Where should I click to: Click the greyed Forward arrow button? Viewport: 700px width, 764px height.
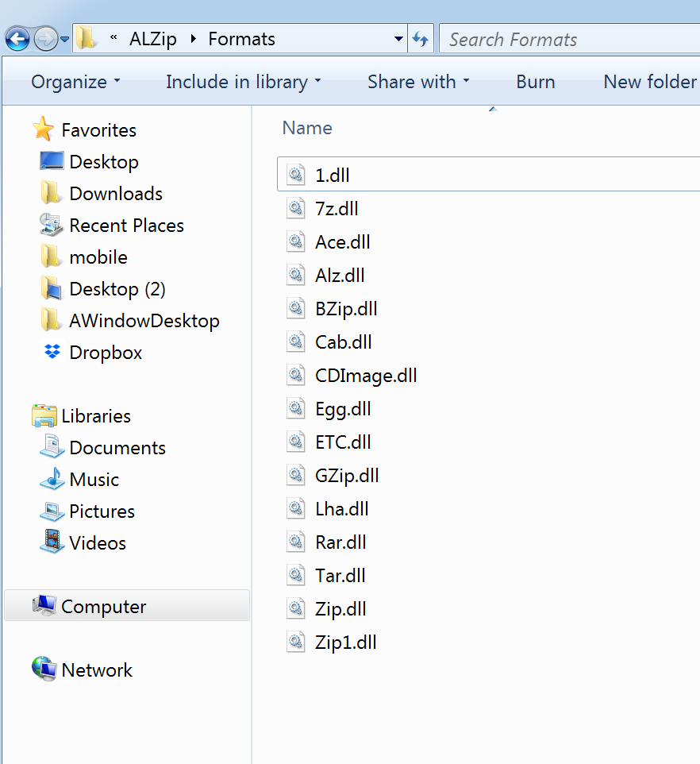[46, 39]
